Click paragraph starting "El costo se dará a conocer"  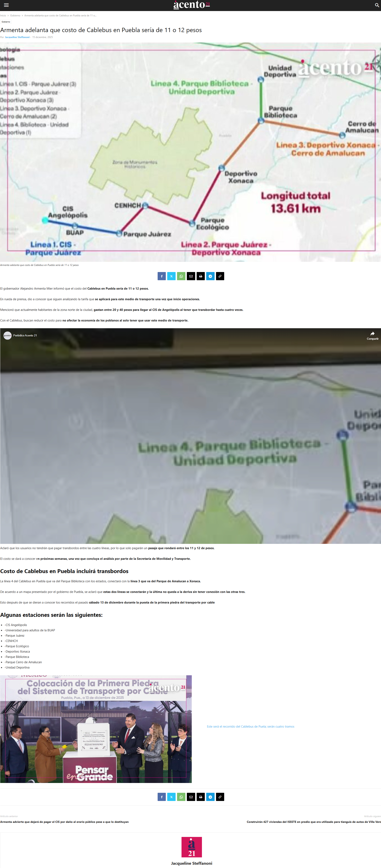[x=95, y=559]
